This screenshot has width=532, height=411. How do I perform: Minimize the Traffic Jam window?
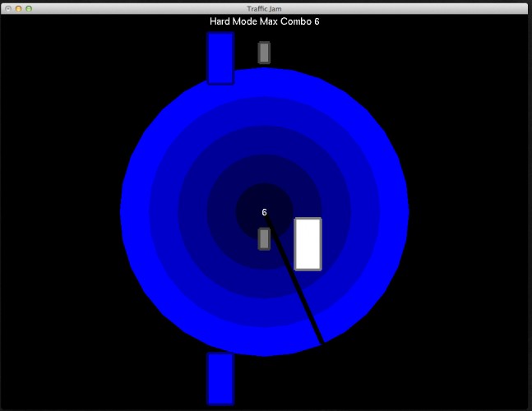19,8
